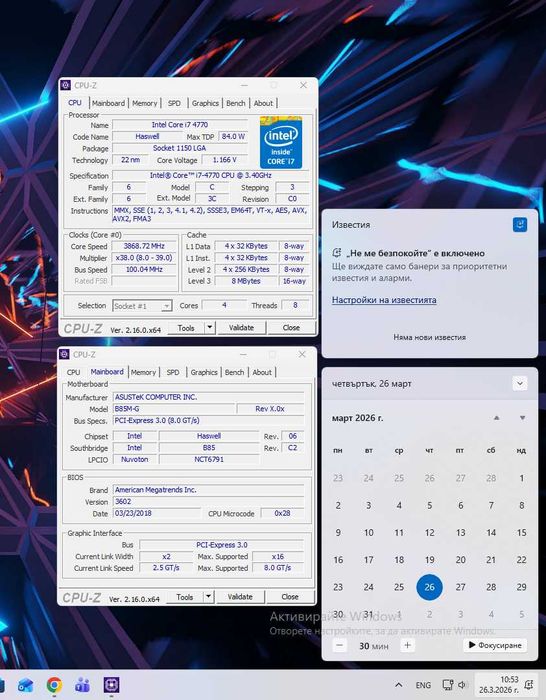Open the Socket #1 selection dropdown
Viewport: 546px width, 700px height.
(142, 306)
